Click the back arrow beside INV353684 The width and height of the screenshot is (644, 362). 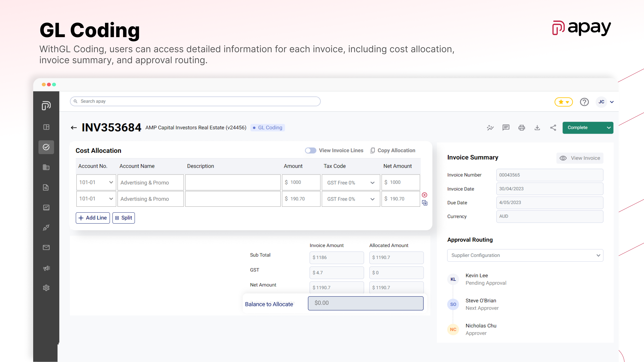(x=73, y=128)
